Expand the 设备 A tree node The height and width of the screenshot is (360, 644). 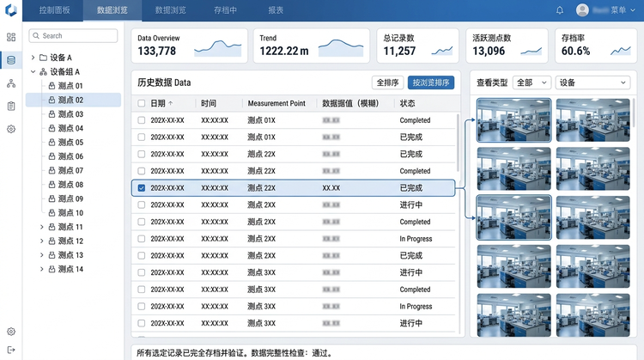tap(33, 58)
